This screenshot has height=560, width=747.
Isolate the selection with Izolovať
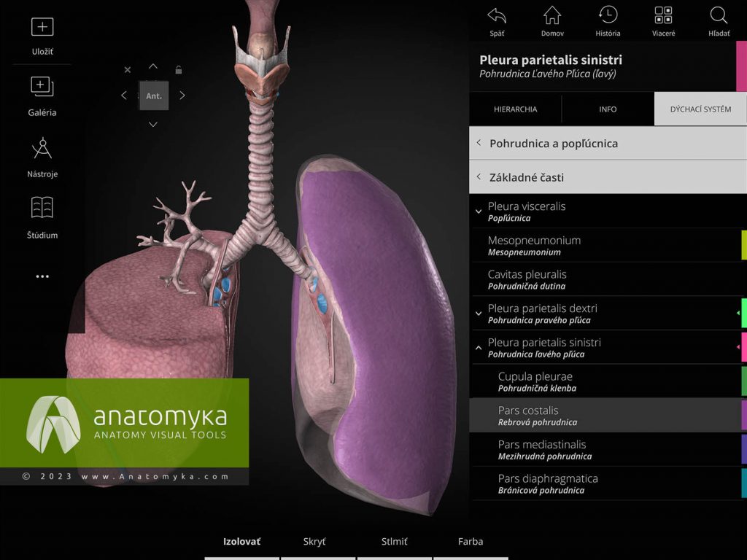click(x=241, y=542)
